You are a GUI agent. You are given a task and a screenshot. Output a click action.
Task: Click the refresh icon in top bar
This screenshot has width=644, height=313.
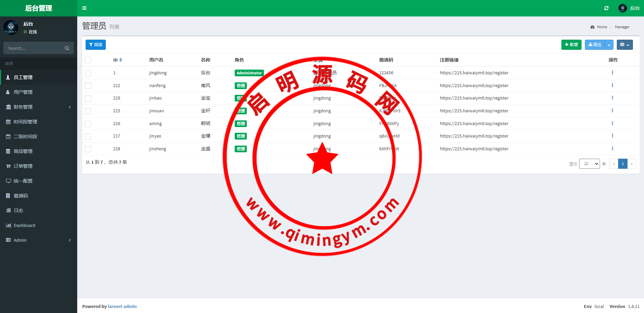[x=606, y=8]
